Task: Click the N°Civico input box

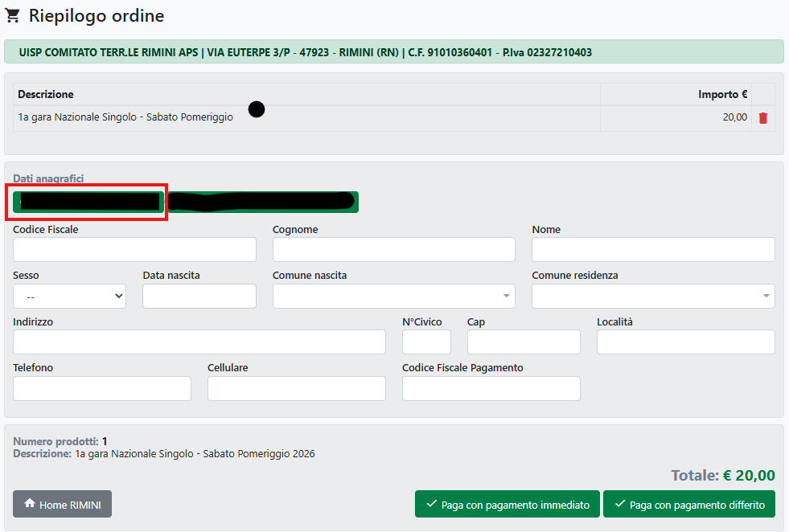Action: coord(426,342)
